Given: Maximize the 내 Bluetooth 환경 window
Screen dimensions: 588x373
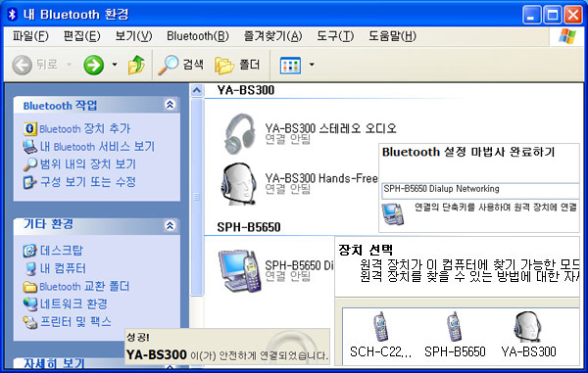Looking at the screenshot, I should pyautogui.click(x=553, y=15).
